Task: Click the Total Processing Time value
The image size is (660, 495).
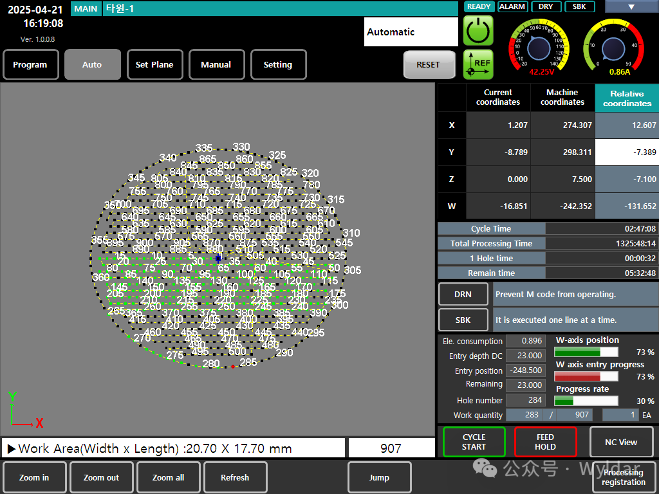Action: [602, 243]
